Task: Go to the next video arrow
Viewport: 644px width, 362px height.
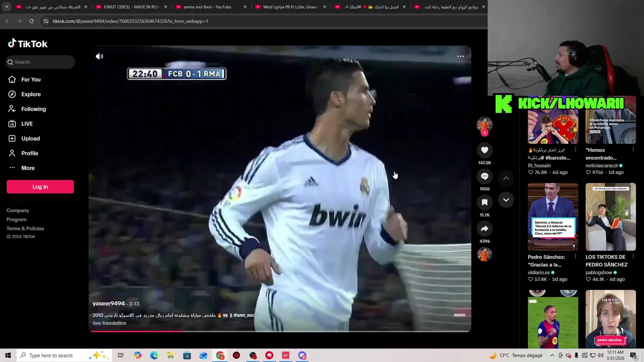Action: point(506,200)
